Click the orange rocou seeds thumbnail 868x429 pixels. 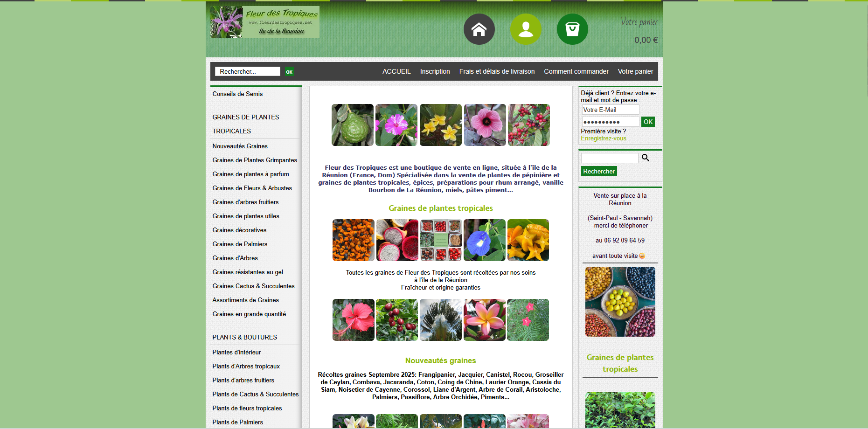(354, 240)
